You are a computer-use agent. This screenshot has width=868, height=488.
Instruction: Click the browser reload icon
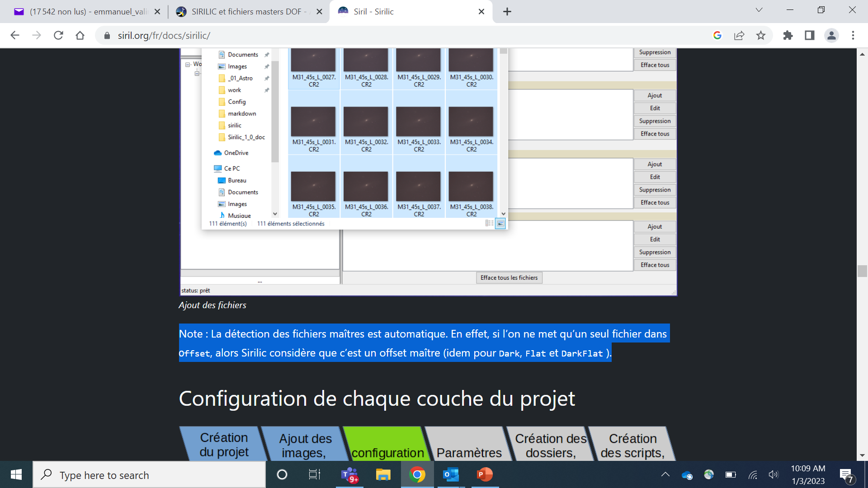[x=58, y=35]
